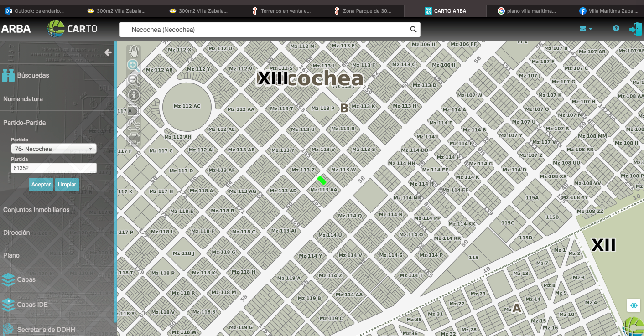Viewport: 644px width, 336px height.
Task: Activate the zoom in magnifier tool
Action: [134, 66]
